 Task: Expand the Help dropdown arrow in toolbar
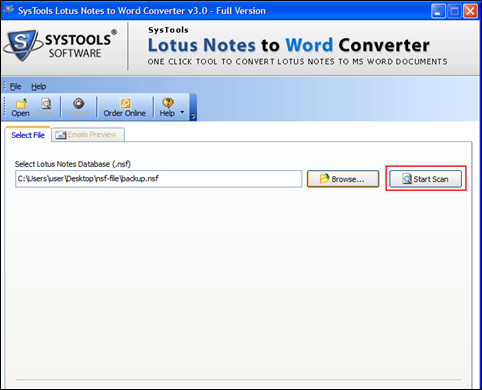click(x=182, y=112)
